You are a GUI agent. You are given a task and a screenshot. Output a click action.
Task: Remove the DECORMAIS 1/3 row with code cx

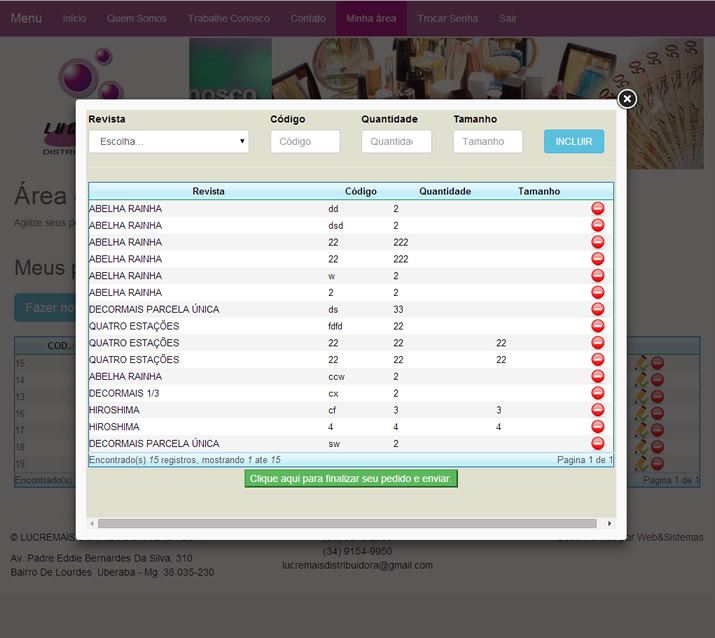(597, 393)
